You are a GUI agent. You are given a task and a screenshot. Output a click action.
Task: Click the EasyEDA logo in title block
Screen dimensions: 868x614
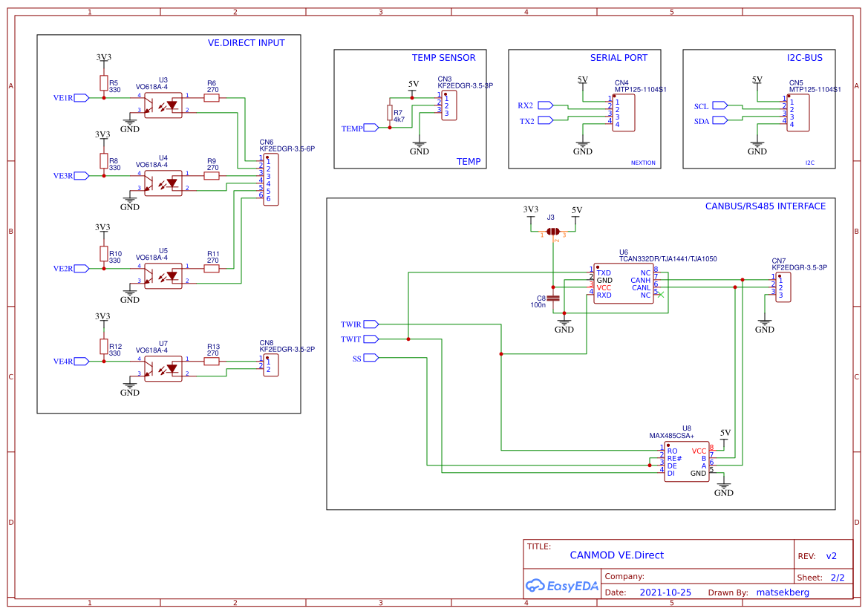[561, 586]
